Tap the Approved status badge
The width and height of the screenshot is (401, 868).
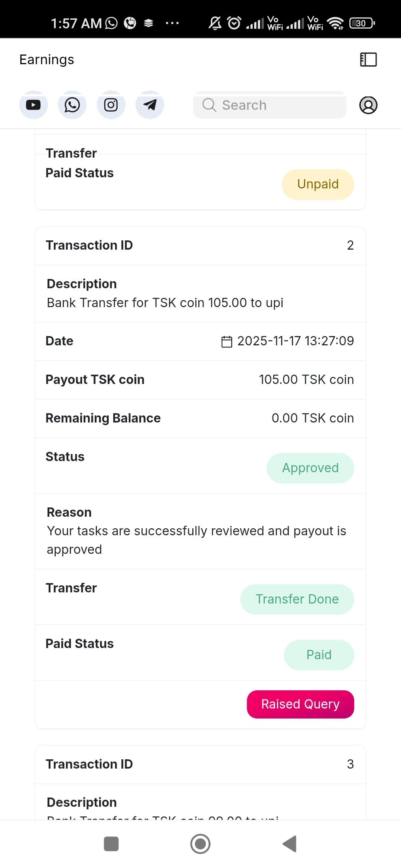(310, 468)
